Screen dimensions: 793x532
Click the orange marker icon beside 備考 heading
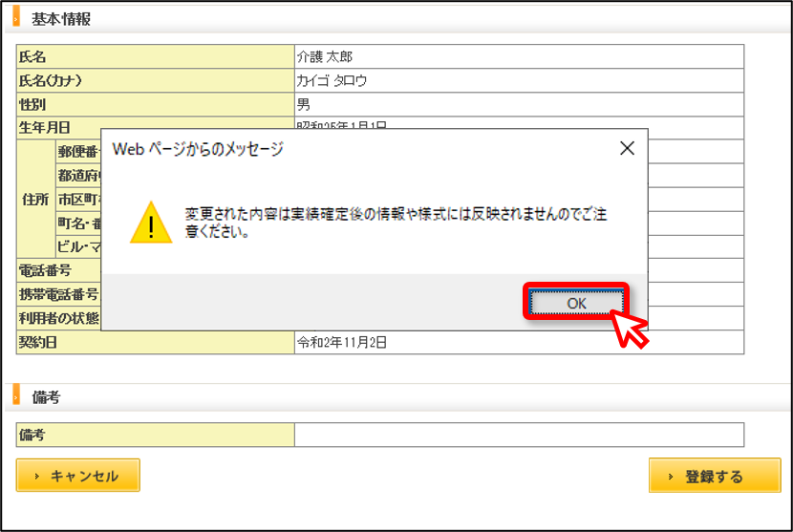point(15,395)
